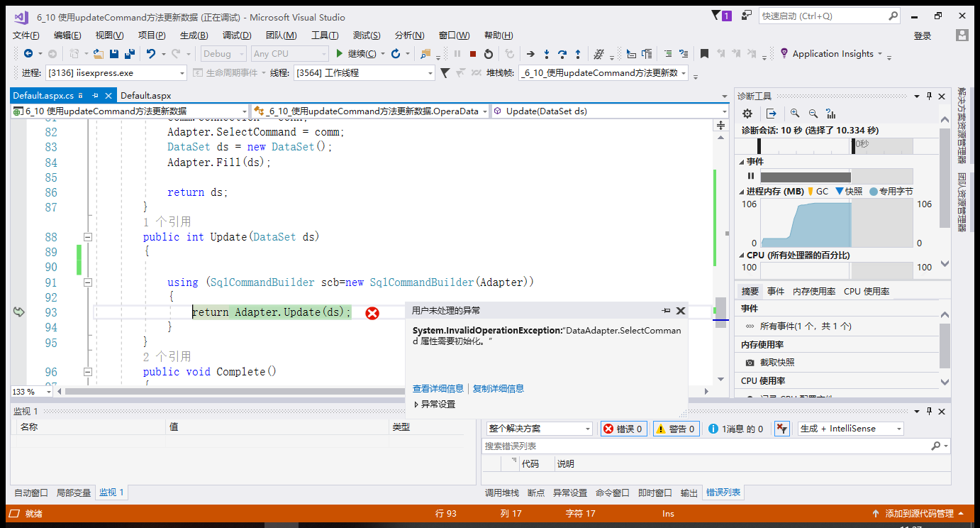
Task: Click the 复制详细信息 link
Action: click(x=499, y=389)
